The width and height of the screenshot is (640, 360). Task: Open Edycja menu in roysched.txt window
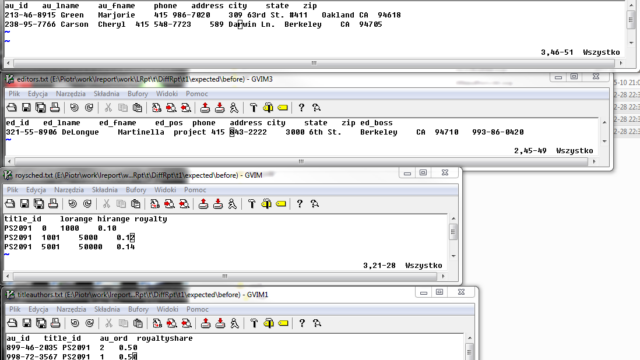pyautogui.click(x=36, y=190)
